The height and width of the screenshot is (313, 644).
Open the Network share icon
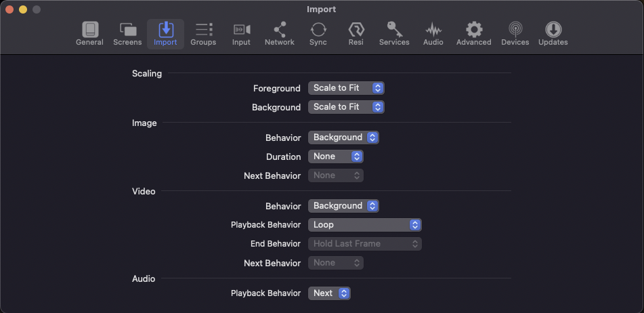[280, 30]
